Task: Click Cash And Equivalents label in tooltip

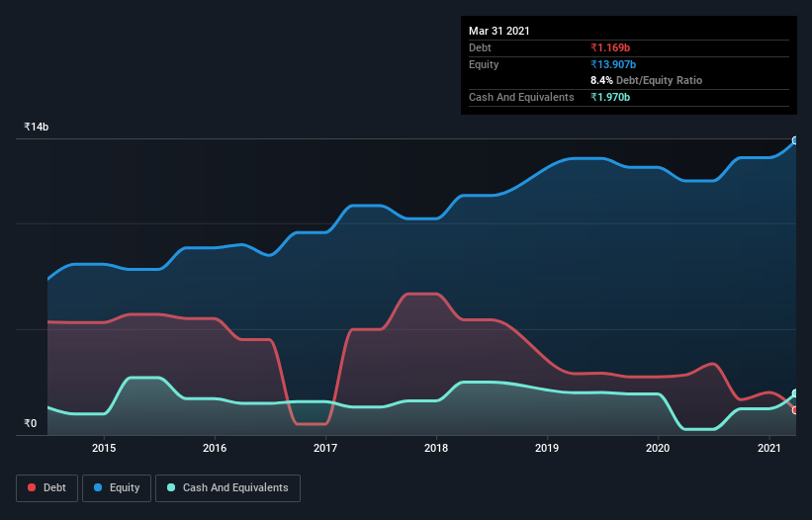Action: coord(521,97)
